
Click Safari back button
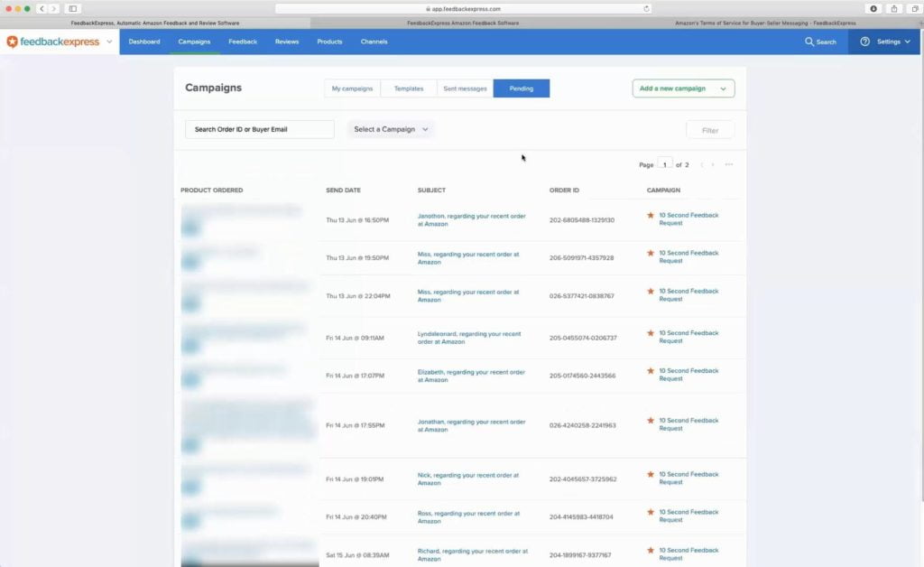pos(42,9)
